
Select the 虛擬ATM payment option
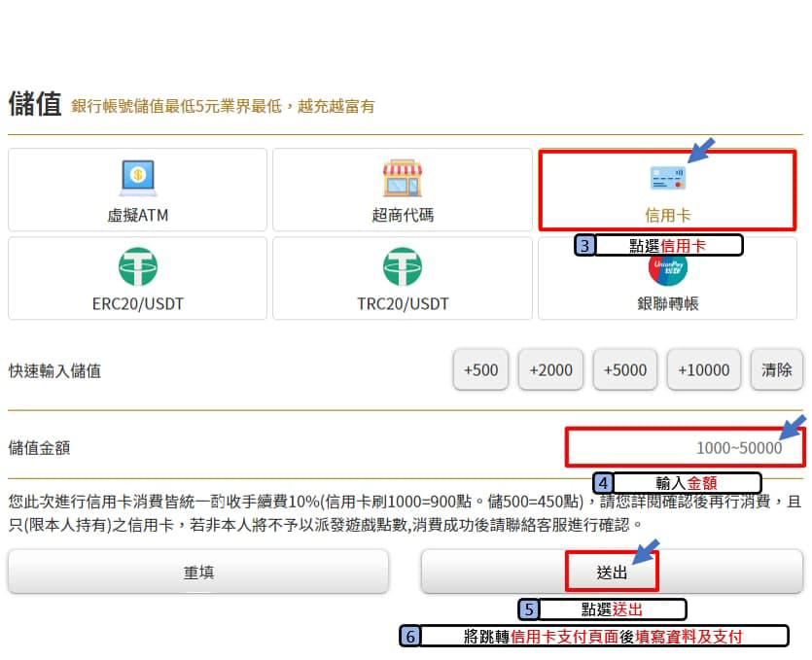tap(137, 215)
